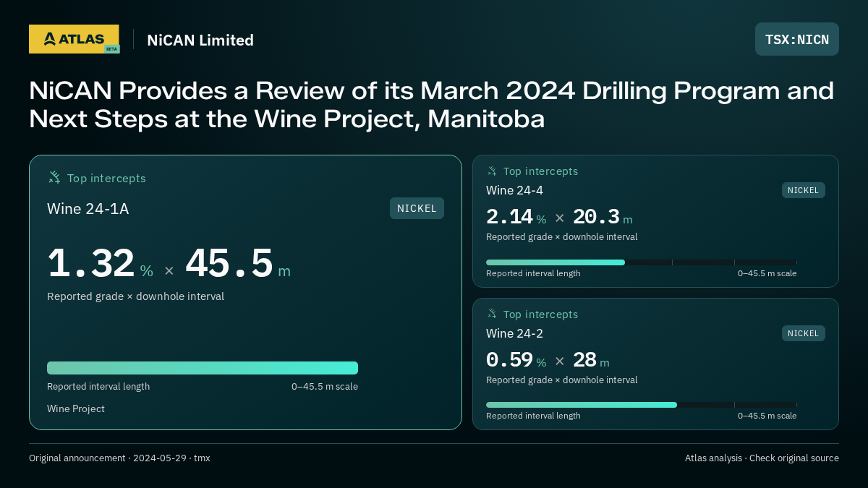Click the 20.3 m interval value

coord(603,217)
